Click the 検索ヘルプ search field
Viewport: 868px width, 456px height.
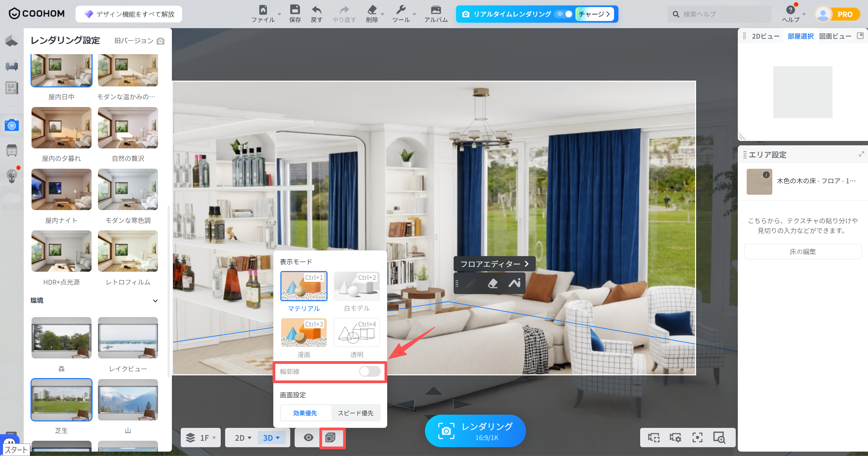(x=719, y=14)
